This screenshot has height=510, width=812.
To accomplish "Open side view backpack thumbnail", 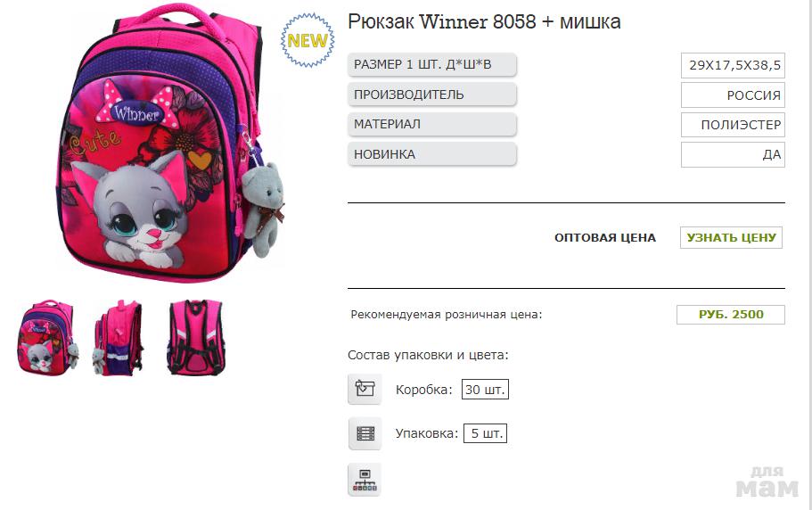I will click(x=118, y=337).
